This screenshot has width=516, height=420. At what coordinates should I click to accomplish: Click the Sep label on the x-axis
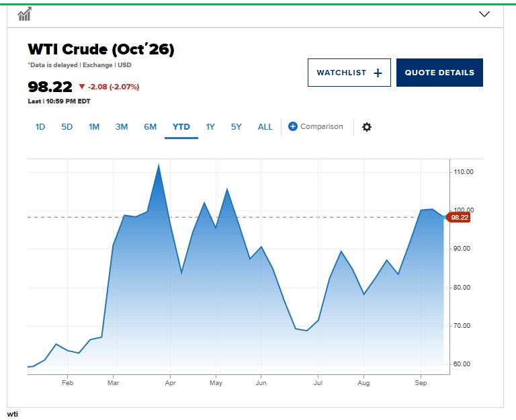click(421, 383)
